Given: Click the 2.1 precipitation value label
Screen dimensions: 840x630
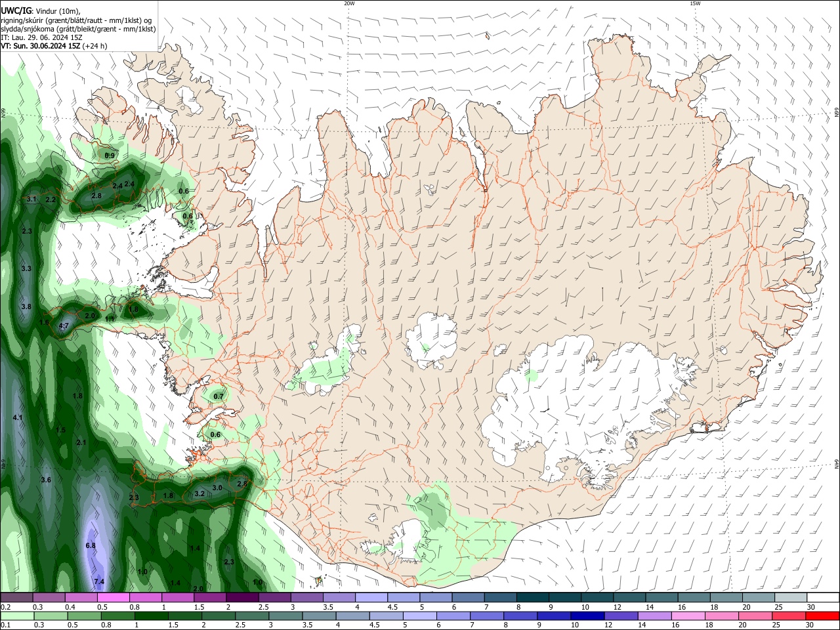Looking at the screenshot, I should point(81,442).
